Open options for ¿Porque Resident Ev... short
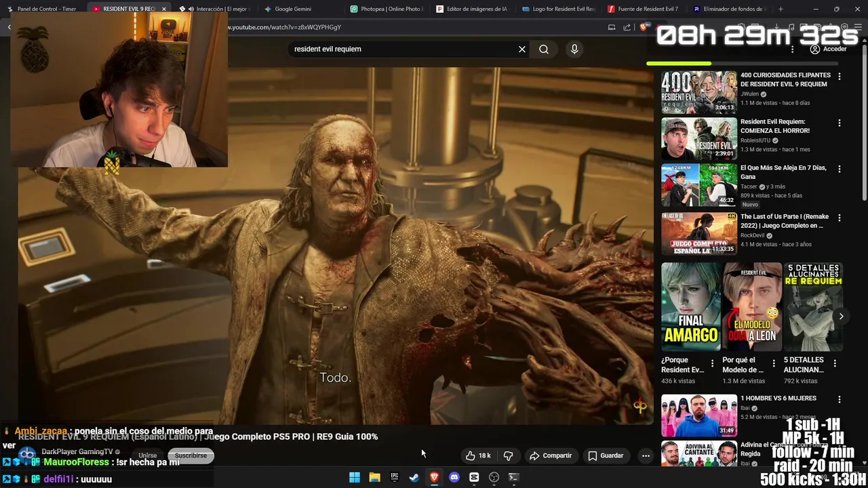Screen dimensions: 868x488 (x=712, y=363)
